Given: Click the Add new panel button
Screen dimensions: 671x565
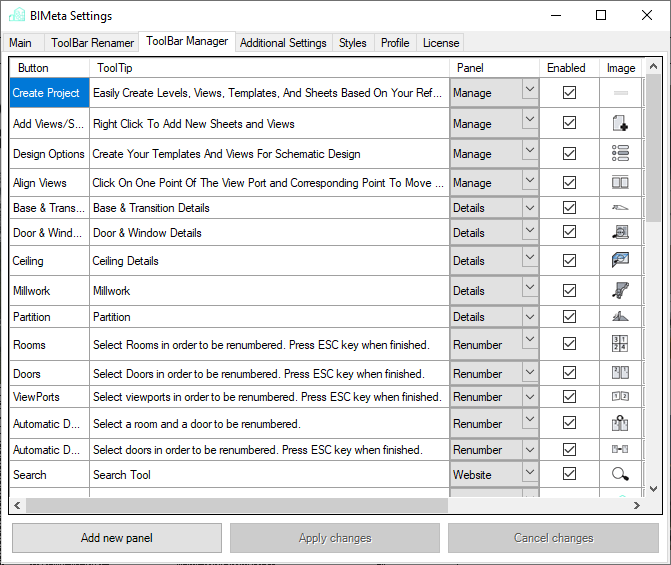Looking at the screenshot, I should click(116, 538).
